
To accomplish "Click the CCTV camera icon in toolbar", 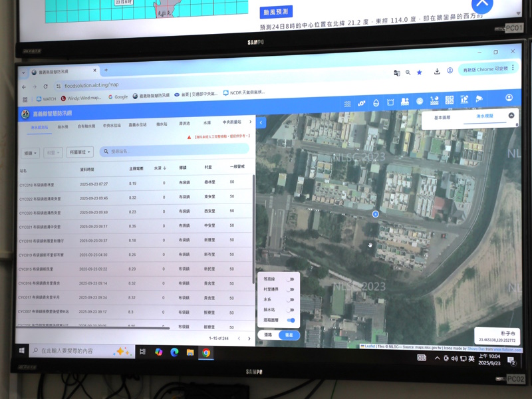I will [x=479, y=99].
